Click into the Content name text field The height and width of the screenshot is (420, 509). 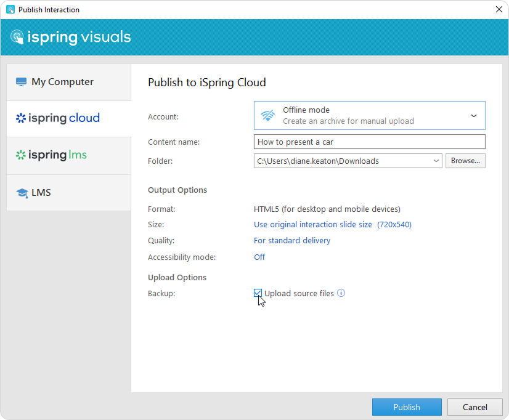pos(369,142)
